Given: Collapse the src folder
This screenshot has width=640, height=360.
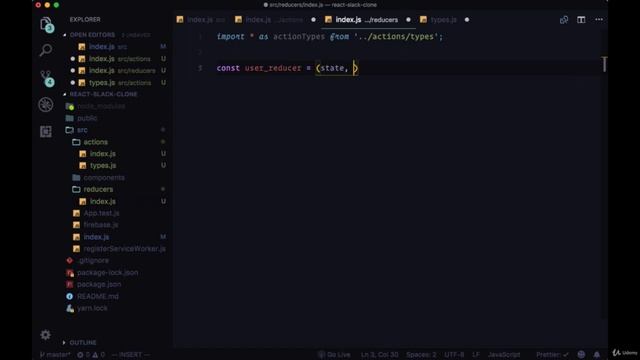Looking at the screenshot, I should (82, 130).
